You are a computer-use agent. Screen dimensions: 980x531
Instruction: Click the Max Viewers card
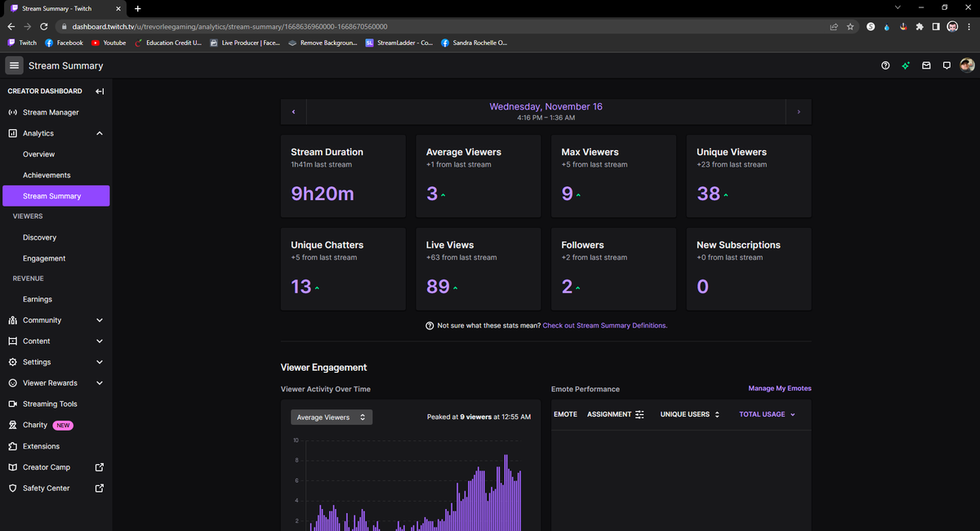tap(613, 176)
